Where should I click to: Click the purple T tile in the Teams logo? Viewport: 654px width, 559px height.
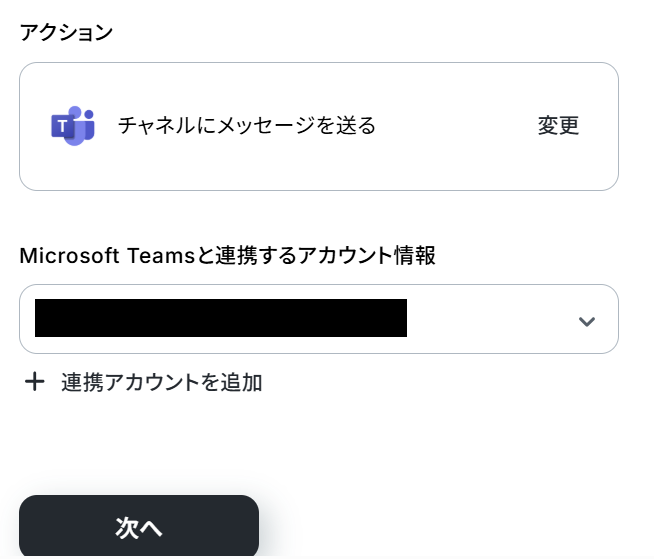(63, 126)
